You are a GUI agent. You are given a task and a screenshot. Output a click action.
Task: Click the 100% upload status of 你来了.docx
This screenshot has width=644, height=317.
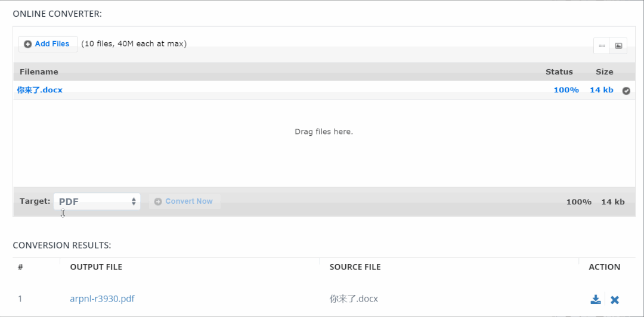coord(566,90)
